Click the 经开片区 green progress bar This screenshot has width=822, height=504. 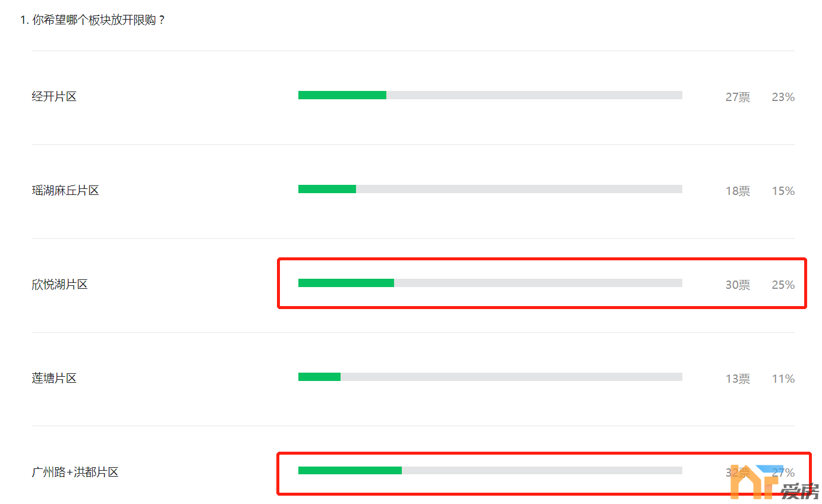tap(342, 95)
